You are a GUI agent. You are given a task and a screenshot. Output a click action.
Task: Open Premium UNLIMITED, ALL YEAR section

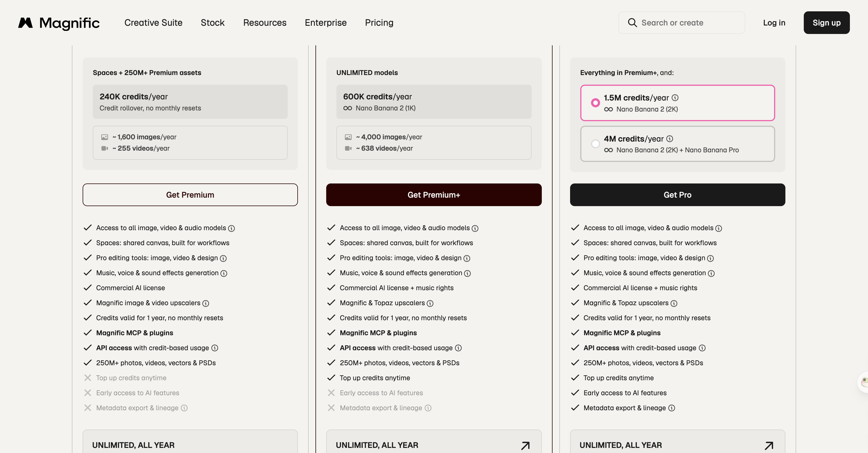[x=190, y=441]
